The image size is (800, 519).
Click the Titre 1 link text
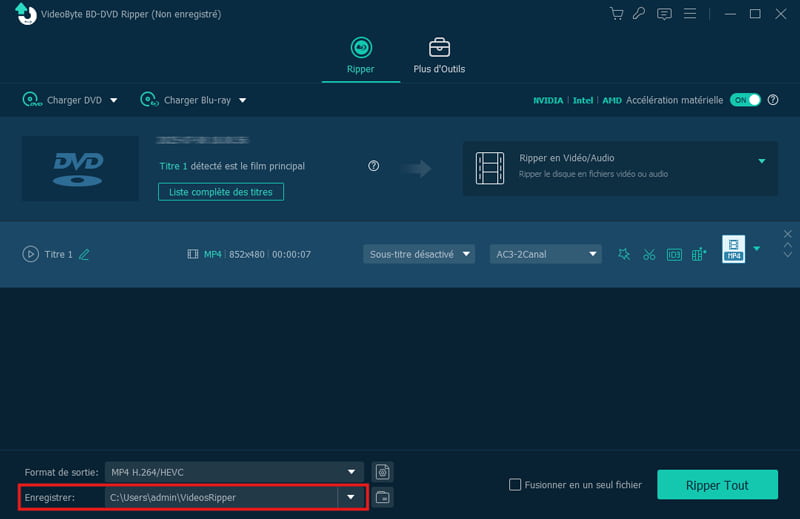[173, 166]
